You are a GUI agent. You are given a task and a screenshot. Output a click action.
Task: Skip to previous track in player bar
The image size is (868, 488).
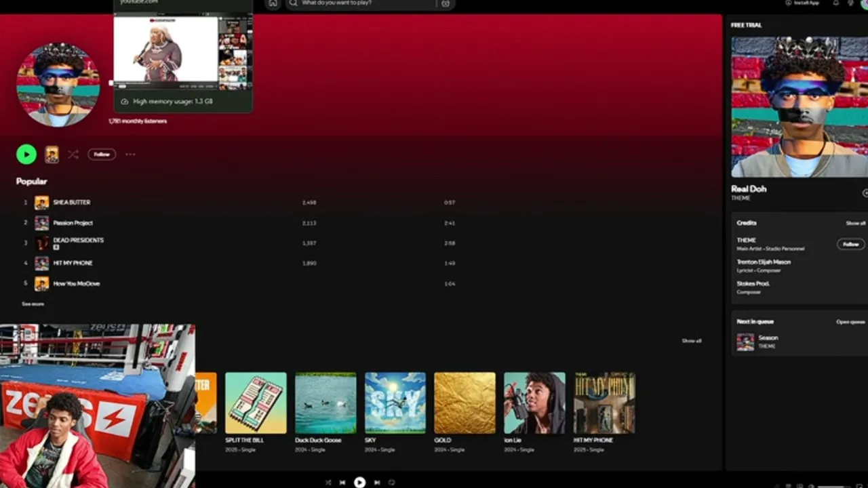coord(342,483)
